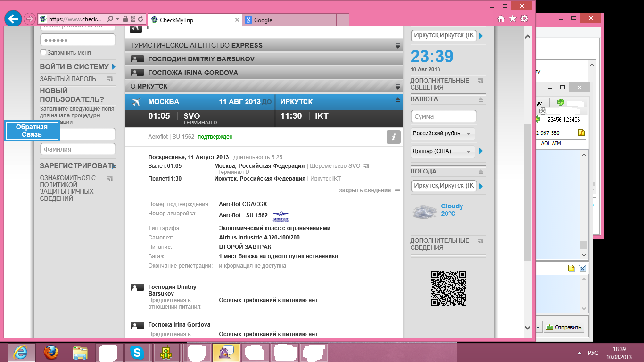Click the QR code image
This screenshot has height=362, width=644.
coord(448,288)
